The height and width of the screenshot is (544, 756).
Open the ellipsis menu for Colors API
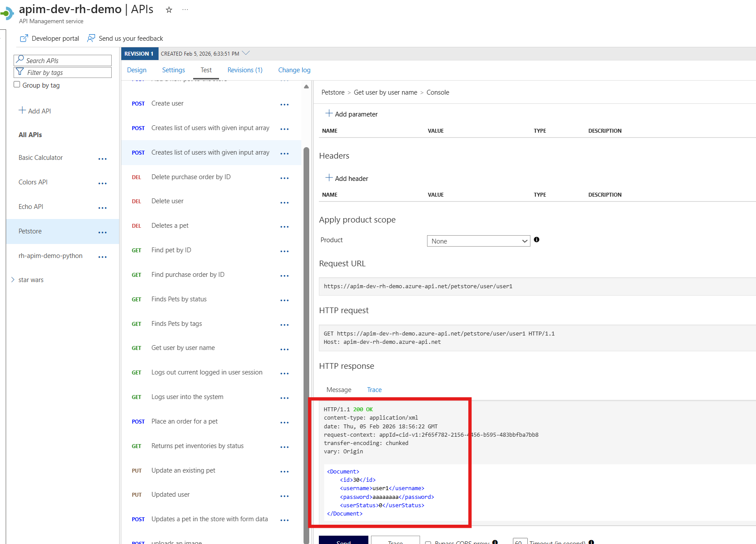point(102,184)
